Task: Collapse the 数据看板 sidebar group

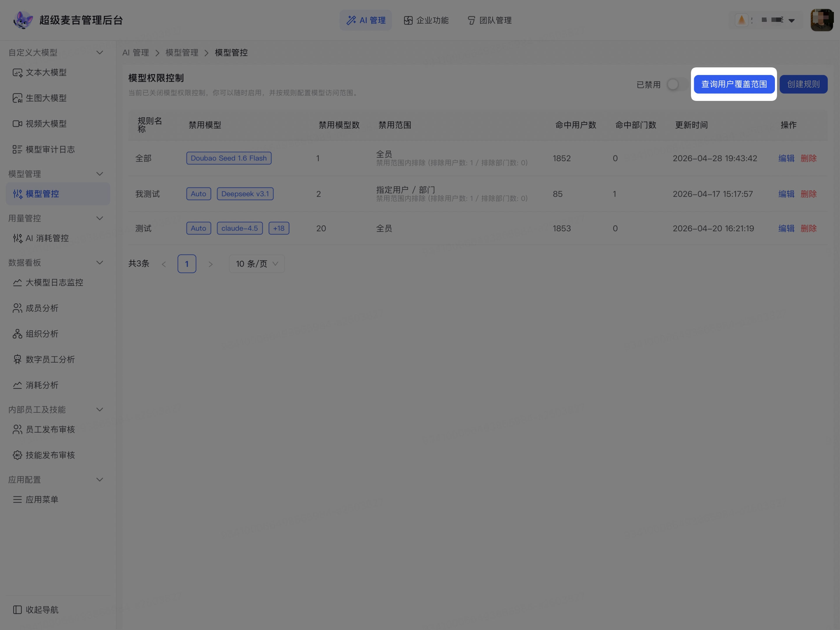Action: click(x=99, y=263)
